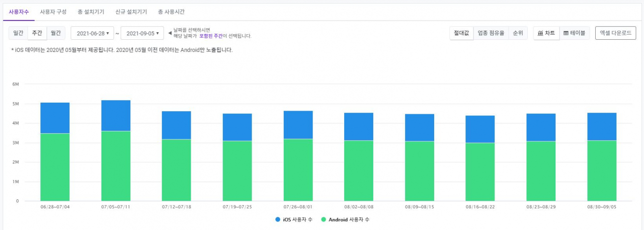Select the 업종 점유율 share button

point(491,33)
